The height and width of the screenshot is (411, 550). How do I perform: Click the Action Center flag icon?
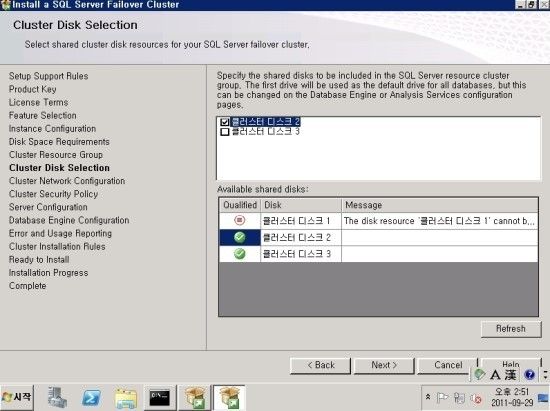tap(442, 398)
